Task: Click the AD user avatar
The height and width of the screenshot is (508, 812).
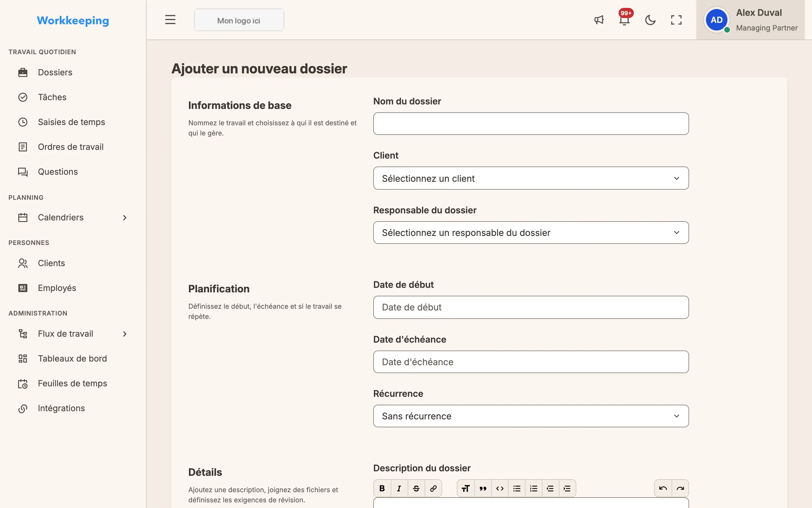Action: [x=716, y=20]
